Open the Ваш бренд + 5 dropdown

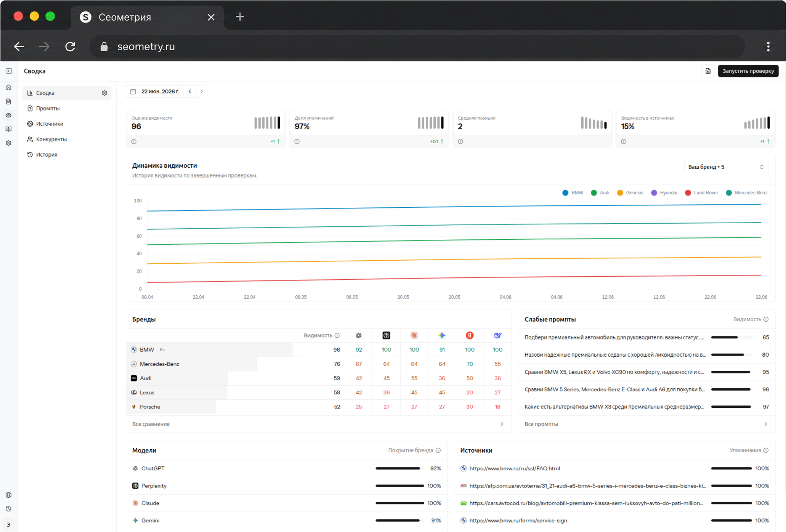[x=726, y=167]
